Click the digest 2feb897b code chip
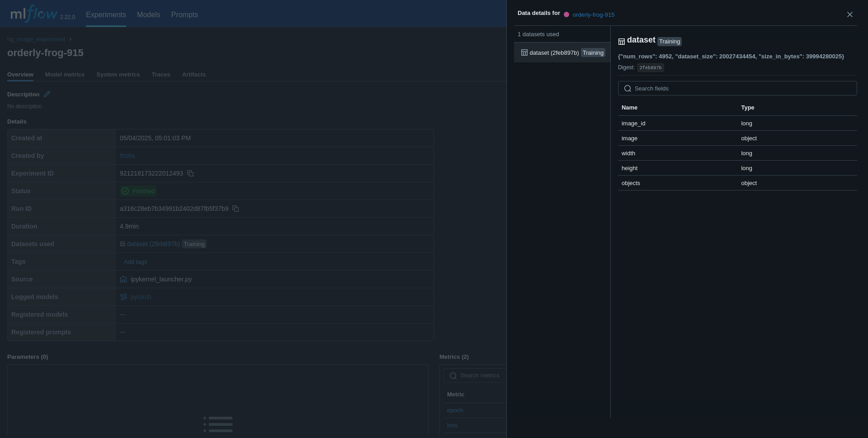This screenshot has height=438, width=868. (650, 68)
